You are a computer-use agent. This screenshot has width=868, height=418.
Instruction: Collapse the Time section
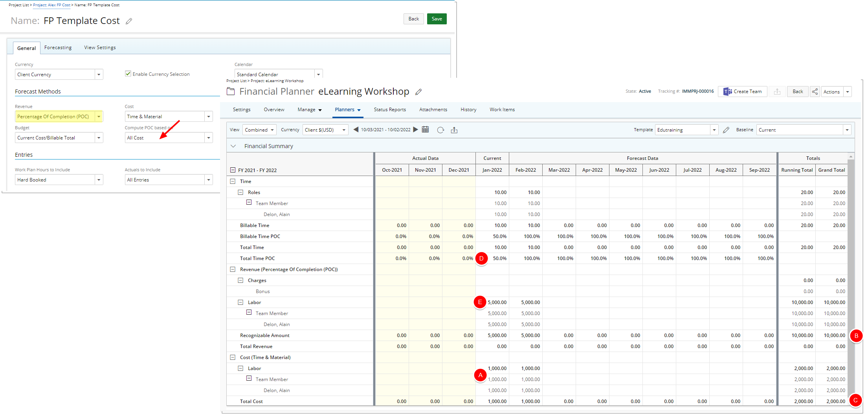click(233, 181)
